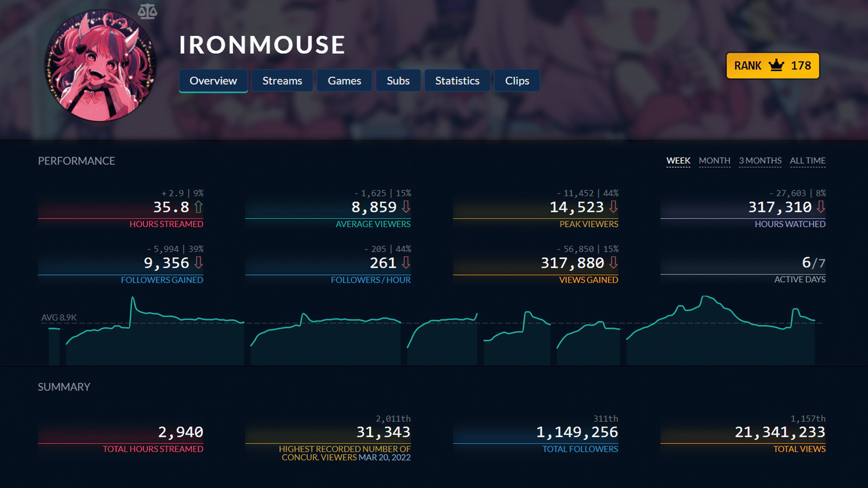Select the 3 MONTHS performance period
868x488 pixels.
(760, 161)
